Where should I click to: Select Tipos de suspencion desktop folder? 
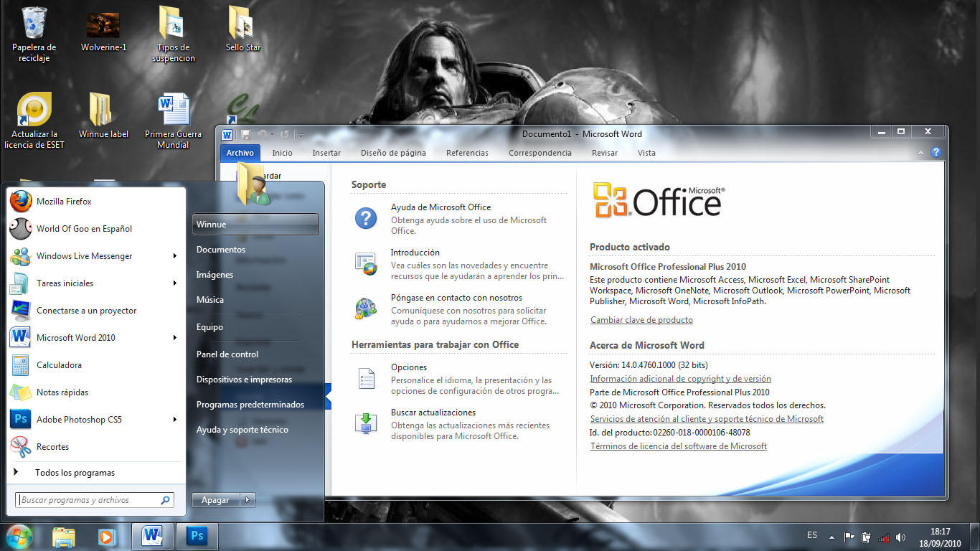[173, 34]
